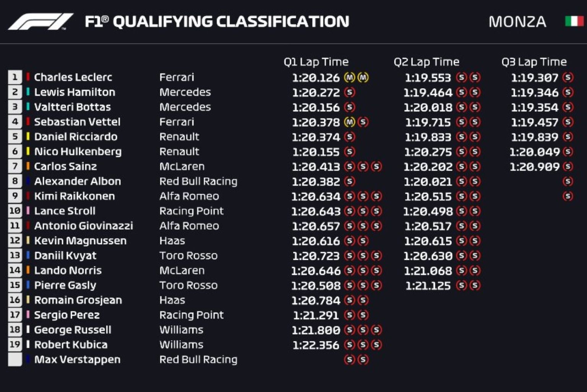
Task: Click Ricciardo's yellow team color bar
Action: click(x=28, y=137)
